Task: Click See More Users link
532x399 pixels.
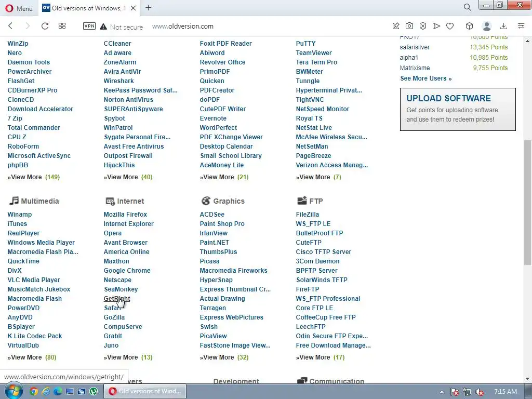Action: click(425, 78)
